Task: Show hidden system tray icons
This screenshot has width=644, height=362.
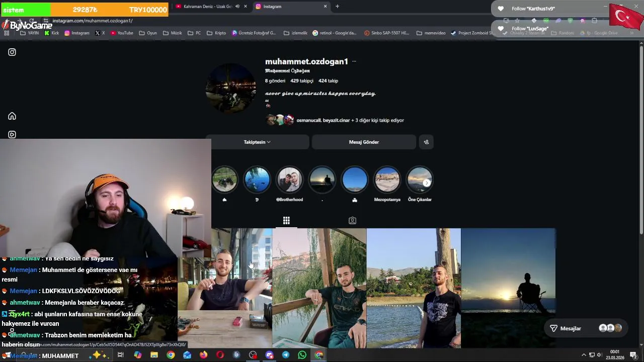Action: [584, 355]
